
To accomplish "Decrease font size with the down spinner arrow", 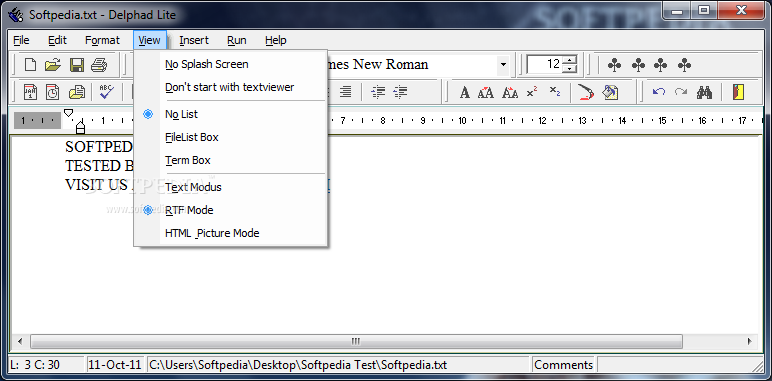I will (569, 69).
